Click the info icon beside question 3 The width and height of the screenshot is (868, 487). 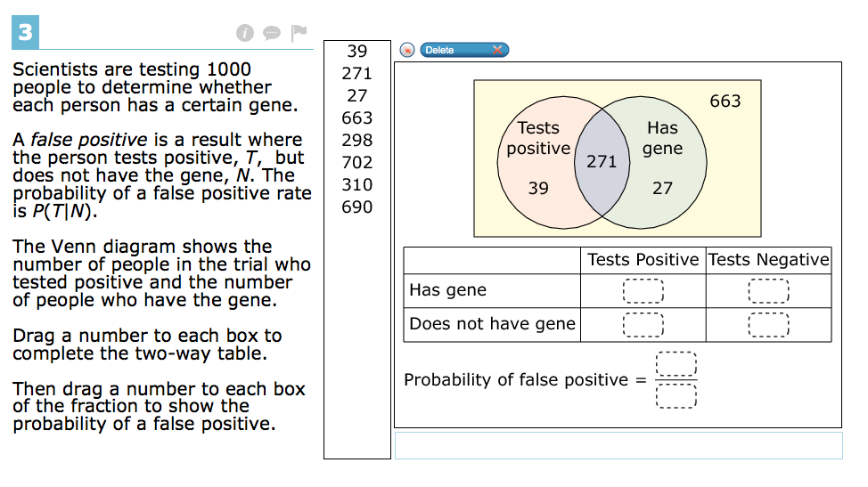pyautogui.click(x=245, y=33)
